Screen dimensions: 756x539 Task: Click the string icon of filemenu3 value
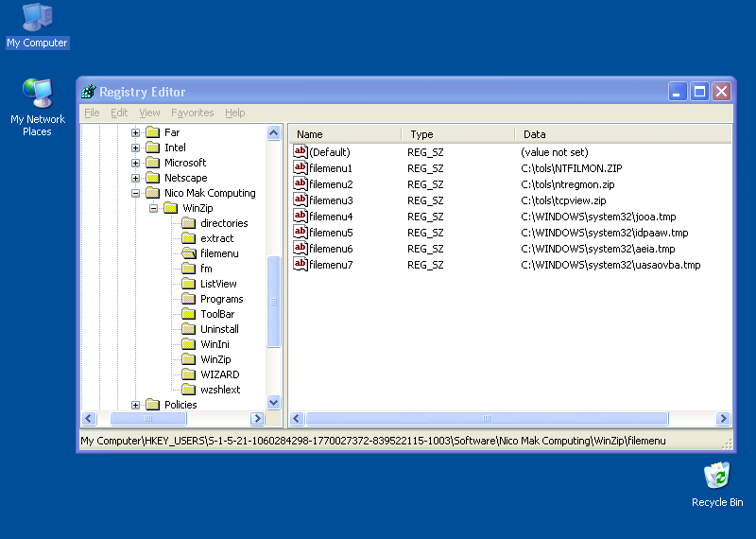click(301, 200)
